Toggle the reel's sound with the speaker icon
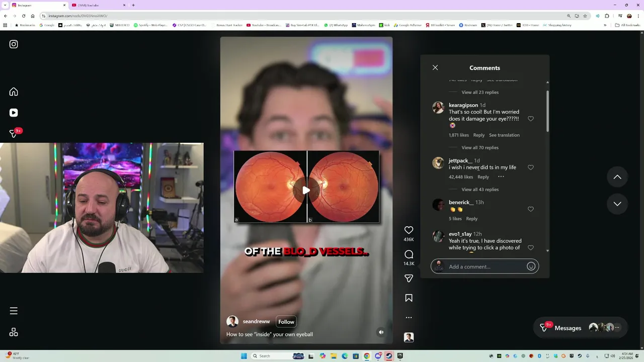The width and height of the screenshot is (644, 362). point(381,332)
